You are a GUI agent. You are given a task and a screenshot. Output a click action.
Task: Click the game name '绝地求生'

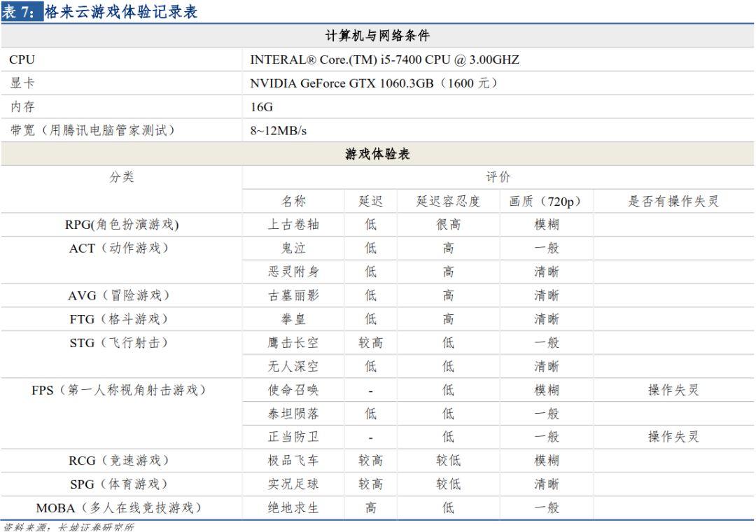point(293,507)
